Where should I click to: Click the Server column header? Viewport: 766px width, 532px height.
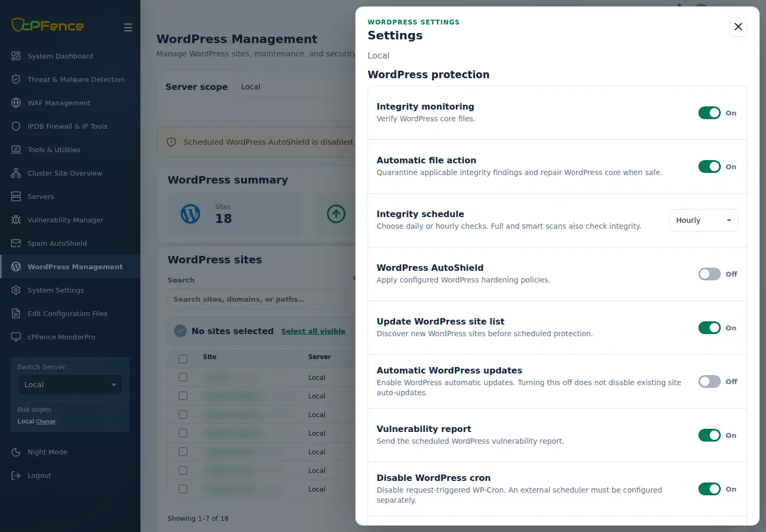[320, 357]
